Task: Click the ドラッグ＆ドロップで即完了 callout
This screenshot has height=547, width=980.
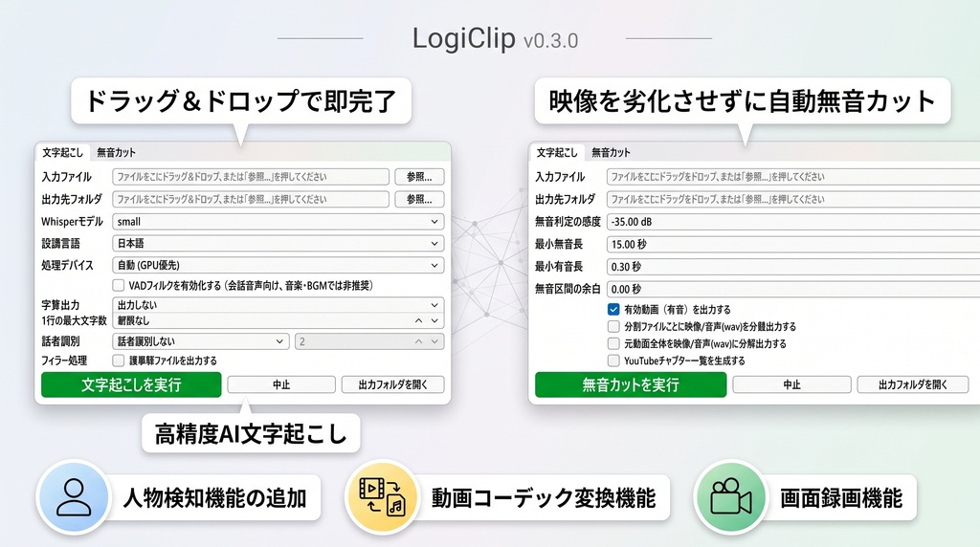Action: 241,101
